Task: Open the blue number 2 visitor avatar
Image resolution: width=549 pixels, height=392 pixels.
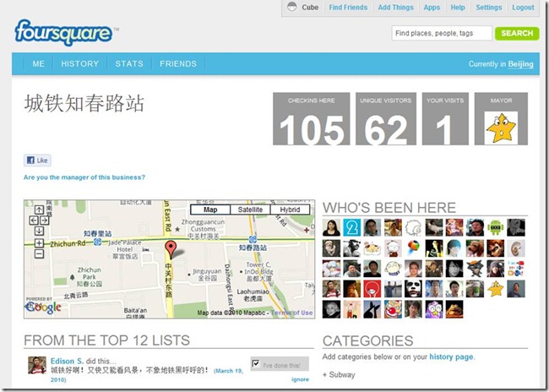Action: (351, 227)
